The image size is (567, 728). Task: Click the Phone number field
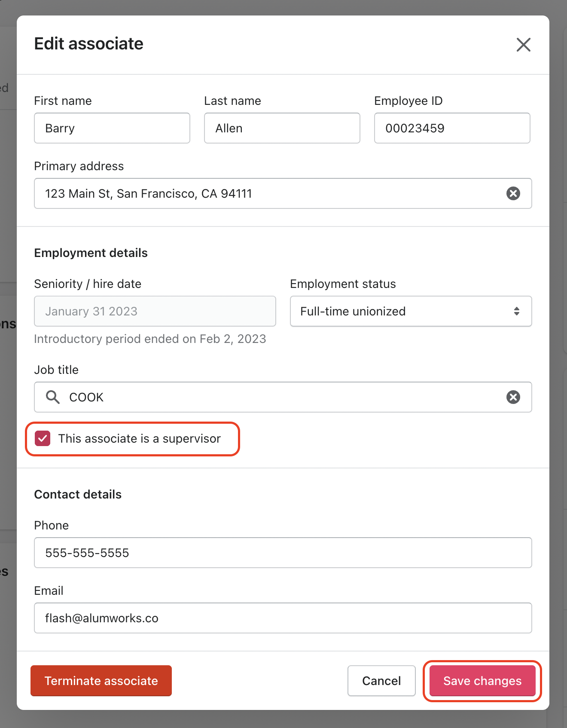(283, 553)
